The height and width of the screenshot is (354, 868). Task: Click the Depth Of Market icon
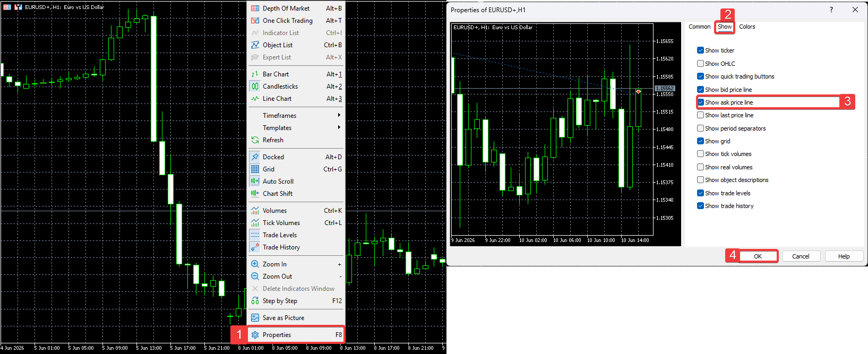click(x=255, y=8)
